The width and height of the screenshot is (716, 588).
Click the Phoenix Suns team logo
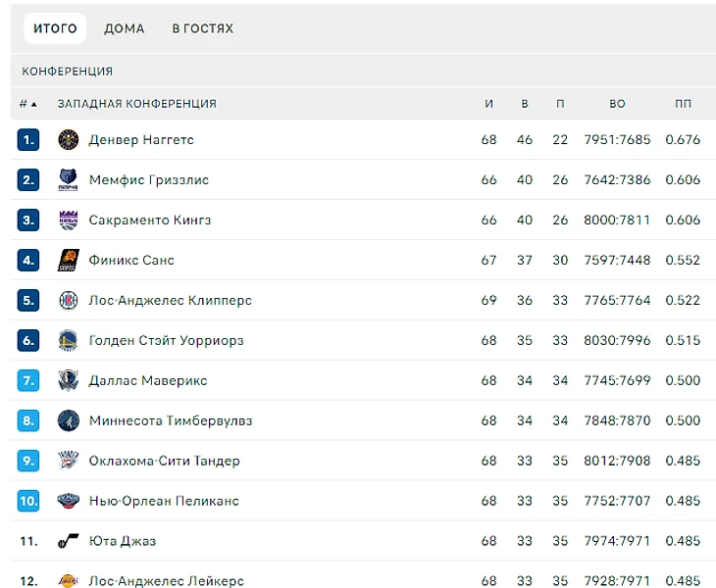(68, 261)
